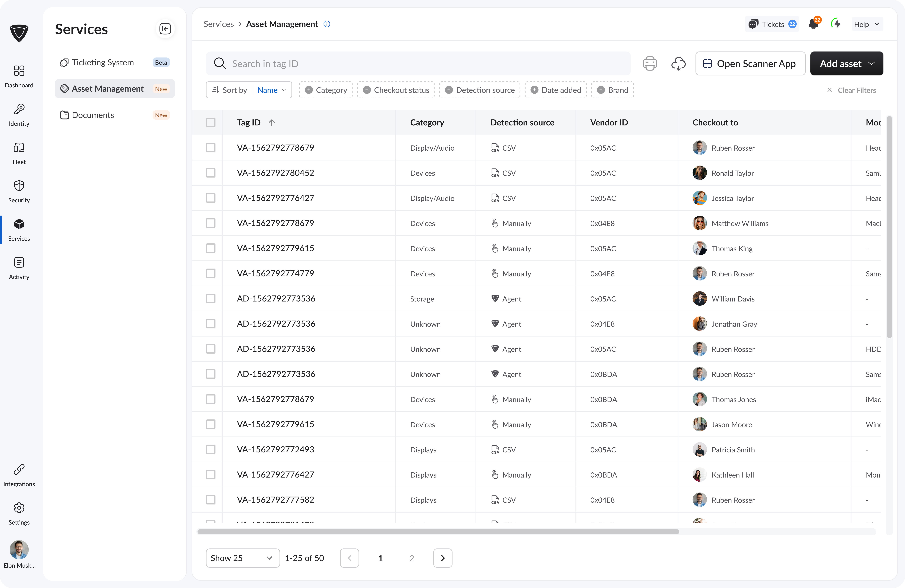
Task: Select the checkbox for VA-1562792772493
Action: coord(211,449)
